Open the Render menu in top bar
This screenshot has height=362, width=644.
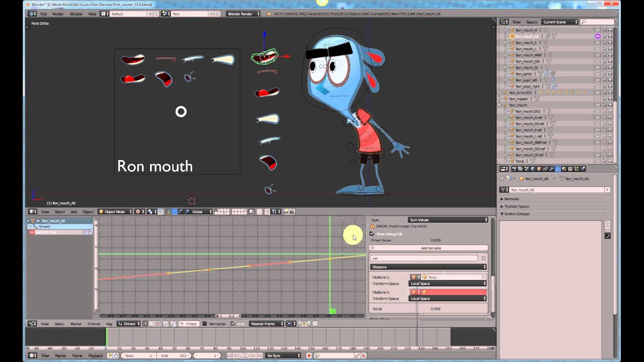(58, 14)
